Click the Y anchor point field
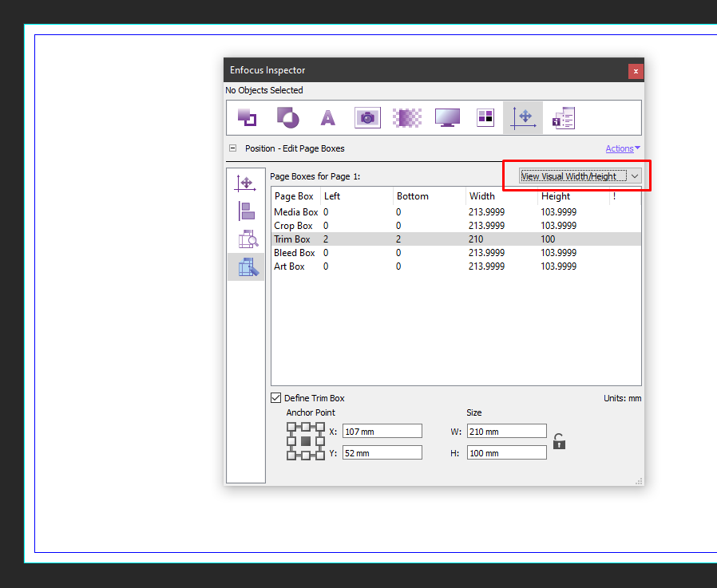Viewport: 717px width, 588px height. point(382,452)
